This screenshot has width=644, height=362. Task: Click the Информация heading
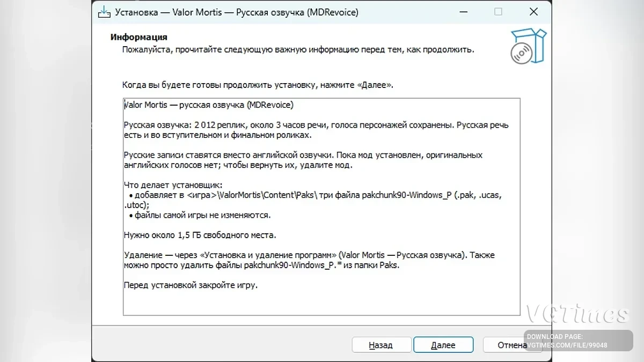click(139, 37)
